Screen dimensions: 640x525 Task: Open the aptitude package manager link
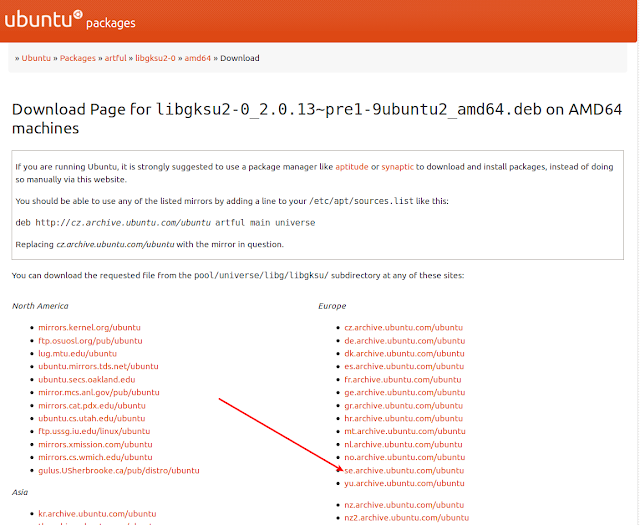(352, 167)
